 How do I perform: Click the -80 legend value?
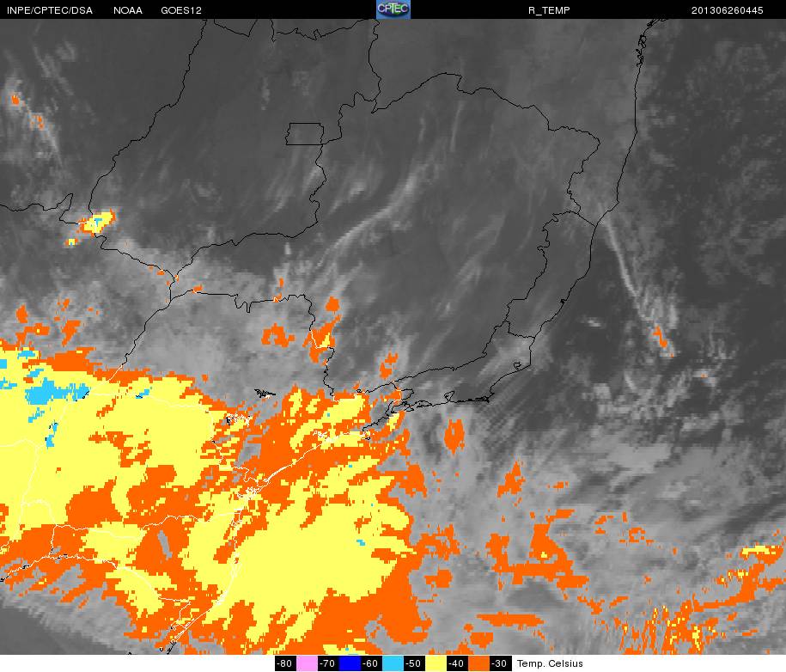pyautogui.click(x=285, y=663)
